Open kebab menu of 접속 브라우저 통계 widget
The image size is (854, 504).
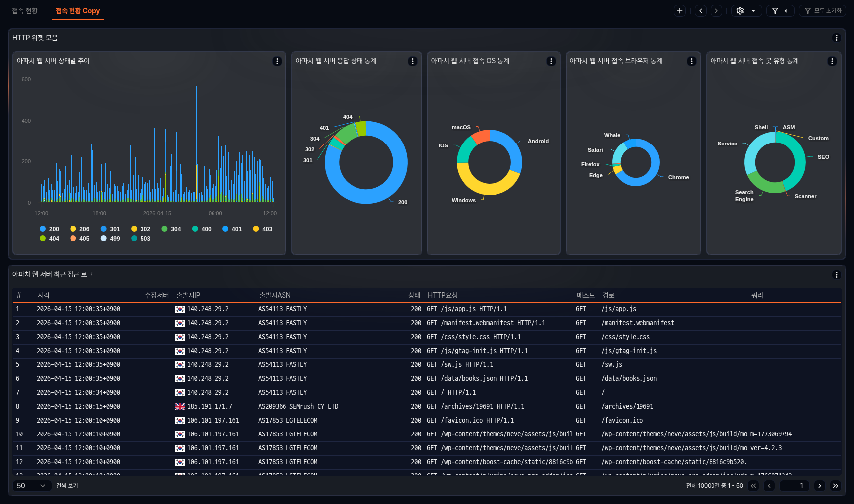tap(691, 61)
